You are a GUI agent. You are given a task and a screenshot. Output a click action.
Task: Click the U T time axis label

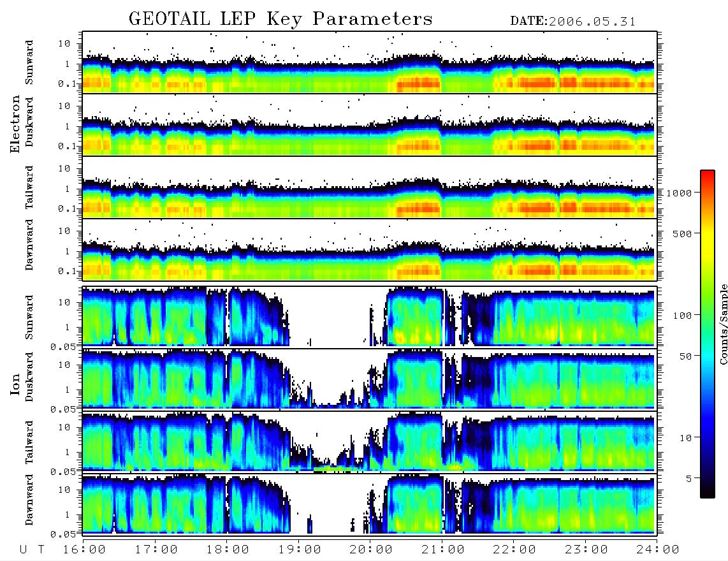(x=32, y=550)
